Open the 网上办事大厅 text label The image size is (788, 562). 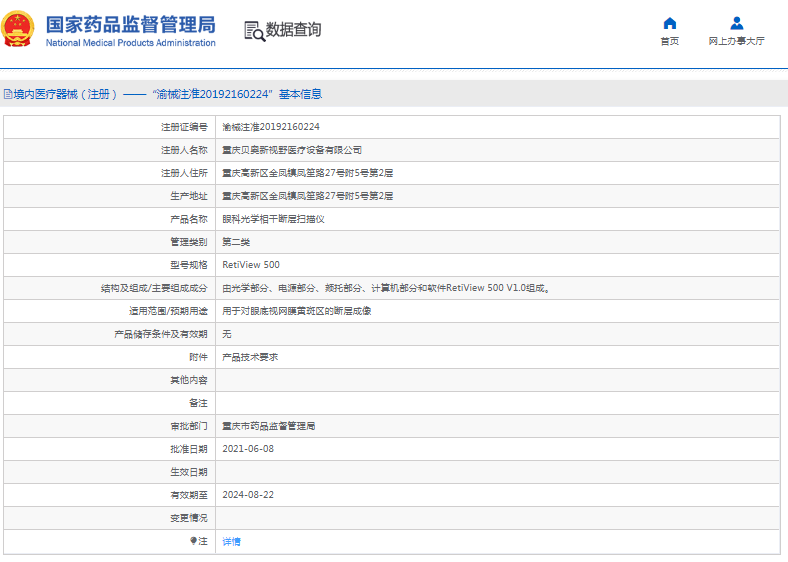pos(736,42)
